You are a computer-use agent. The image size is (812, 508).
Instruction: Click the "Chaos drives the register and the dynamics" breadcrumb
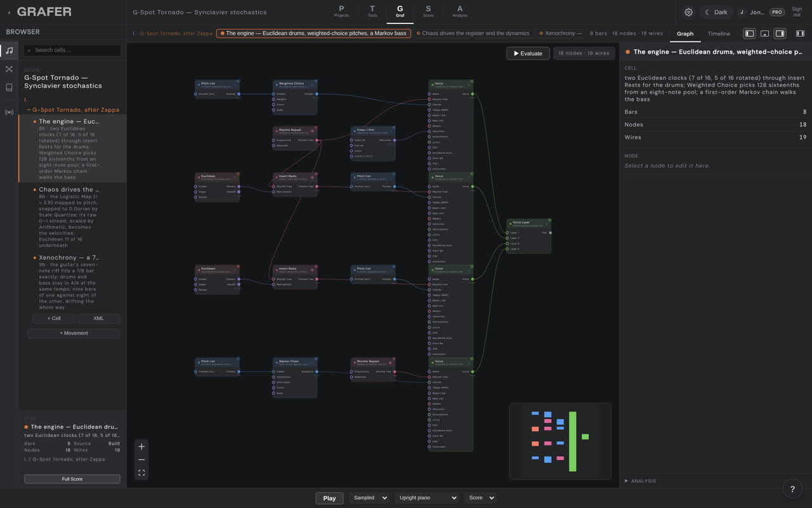(473, 34)
